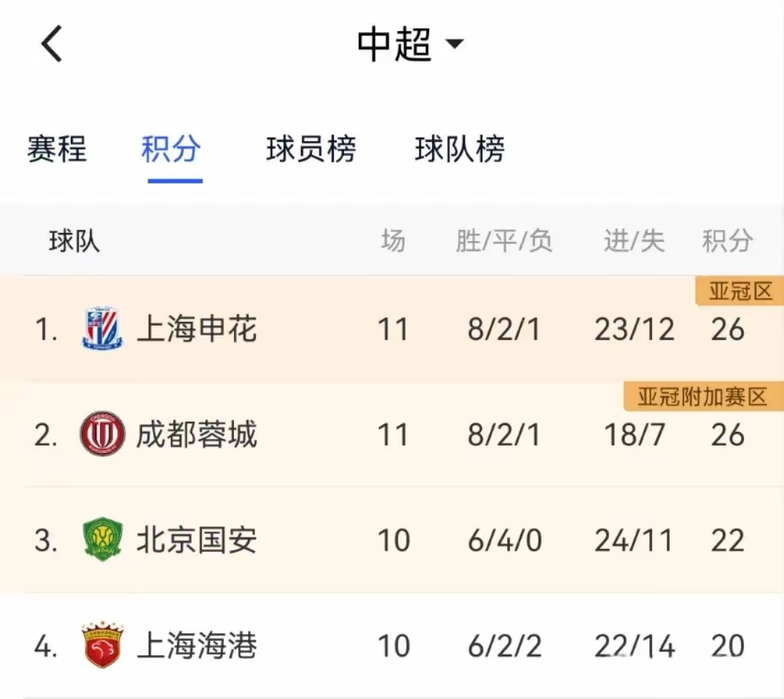The image size is (784, 699).
Task: Open 上海申花 team name link
Action: point(197,330)
